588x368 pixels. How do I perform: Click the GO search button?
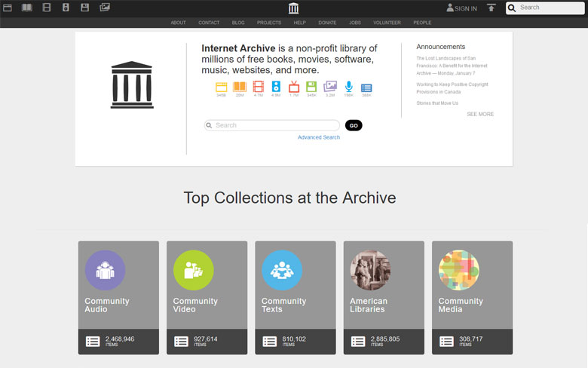point(354,125)
